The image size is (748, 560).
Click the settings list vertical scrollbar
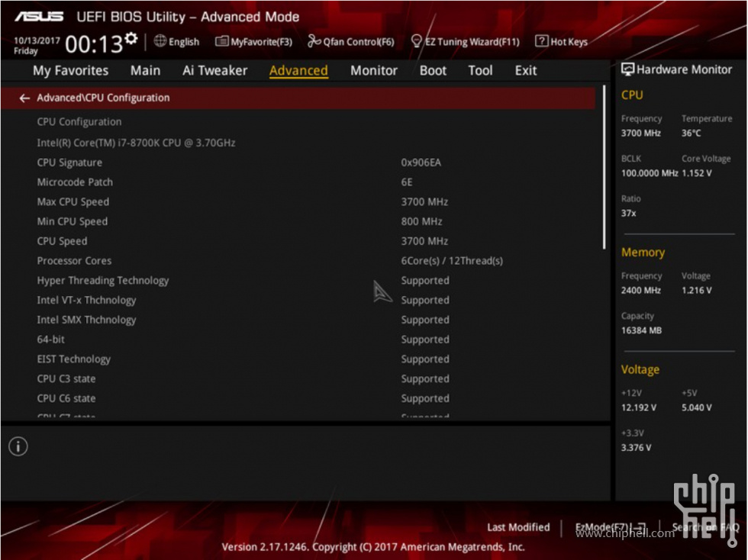tap(604, 167)
